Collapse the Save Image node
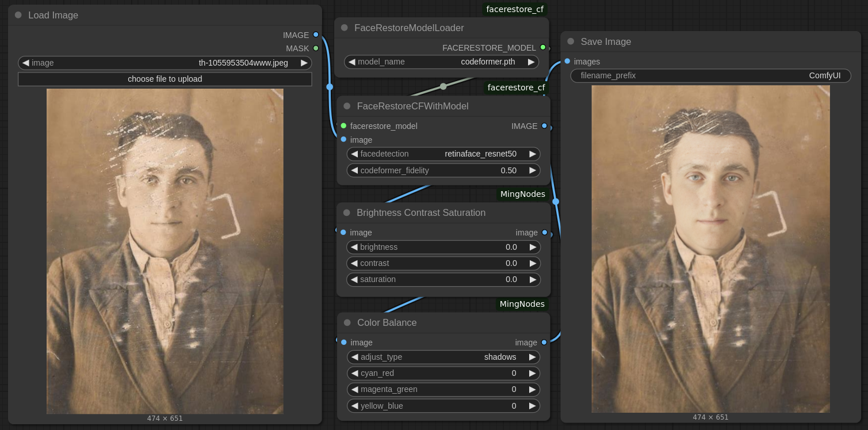This screenshot has width=868, height=430. click(571, 42)
